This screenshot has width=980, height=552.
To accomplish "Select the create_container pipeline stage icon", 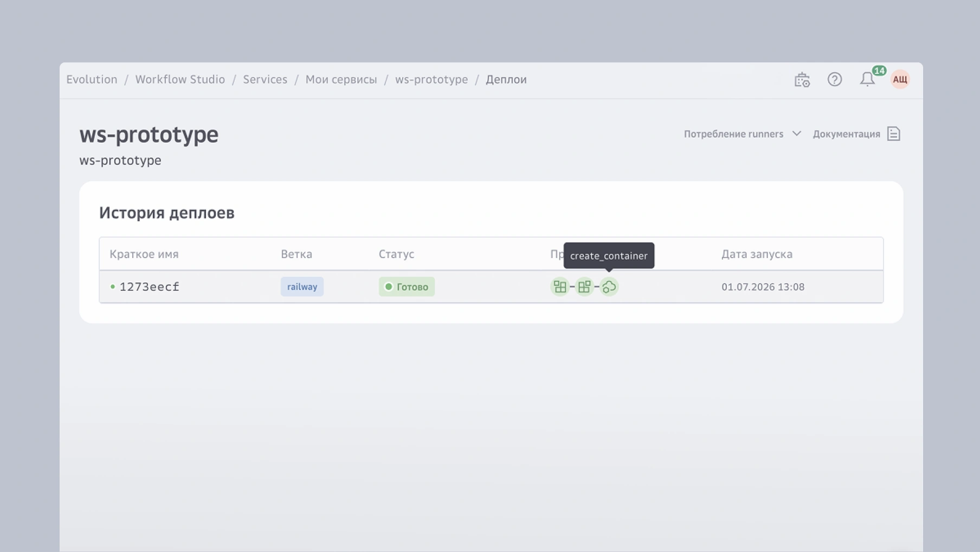I will click(609, 287).
